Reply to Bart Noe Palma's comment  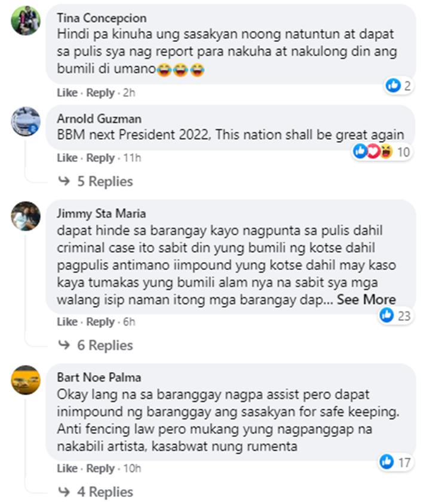100,468
